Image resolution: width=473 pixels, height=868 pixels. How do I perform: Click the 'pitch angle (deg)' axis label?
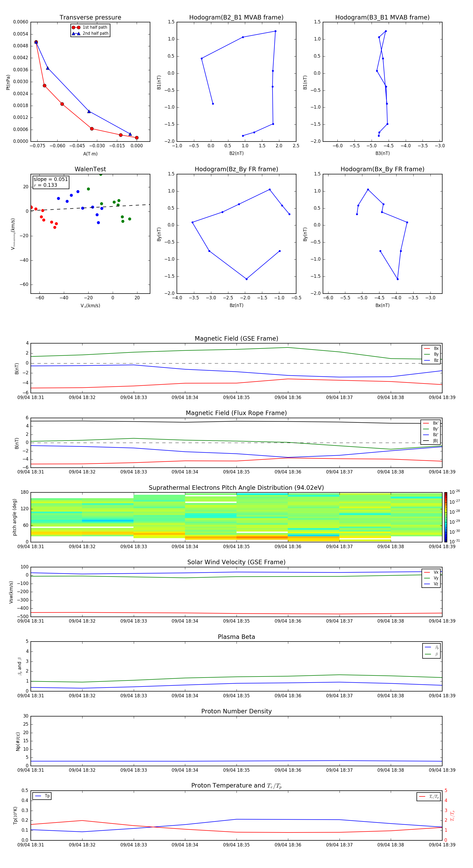click(x=14, y=517)
